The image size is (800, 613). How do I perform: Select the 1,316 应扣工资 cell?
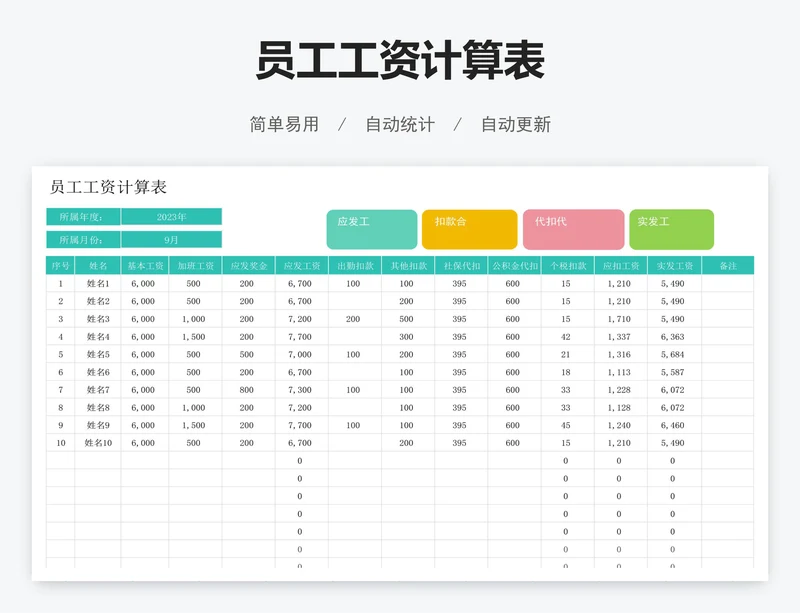pos(621,354)
